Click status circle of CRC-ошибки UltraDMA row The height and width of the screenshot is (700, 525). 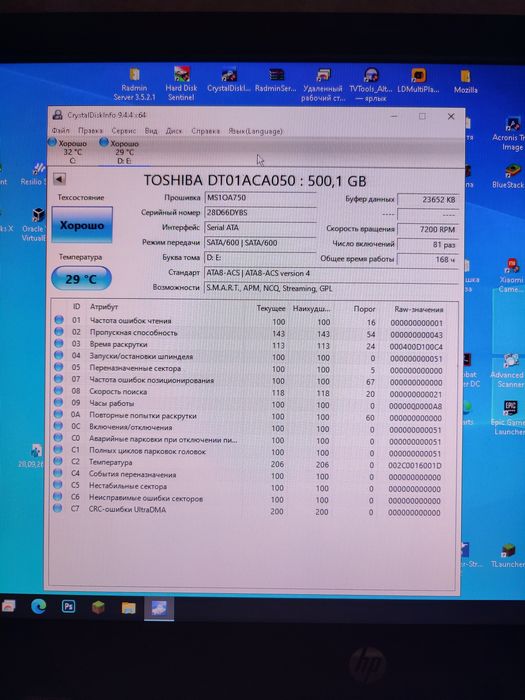point(58,508)
